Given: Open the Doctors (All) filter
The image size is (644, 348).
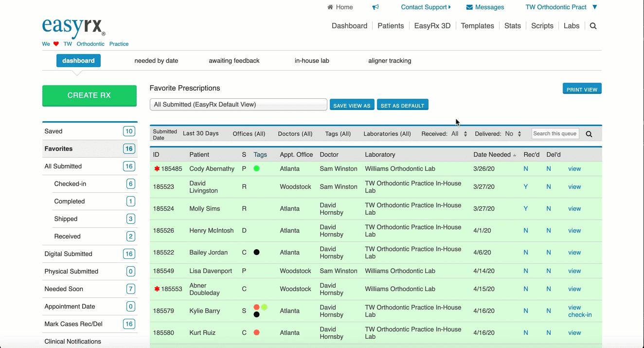Looking at the screenshot, I should click(x=295, y=134).
